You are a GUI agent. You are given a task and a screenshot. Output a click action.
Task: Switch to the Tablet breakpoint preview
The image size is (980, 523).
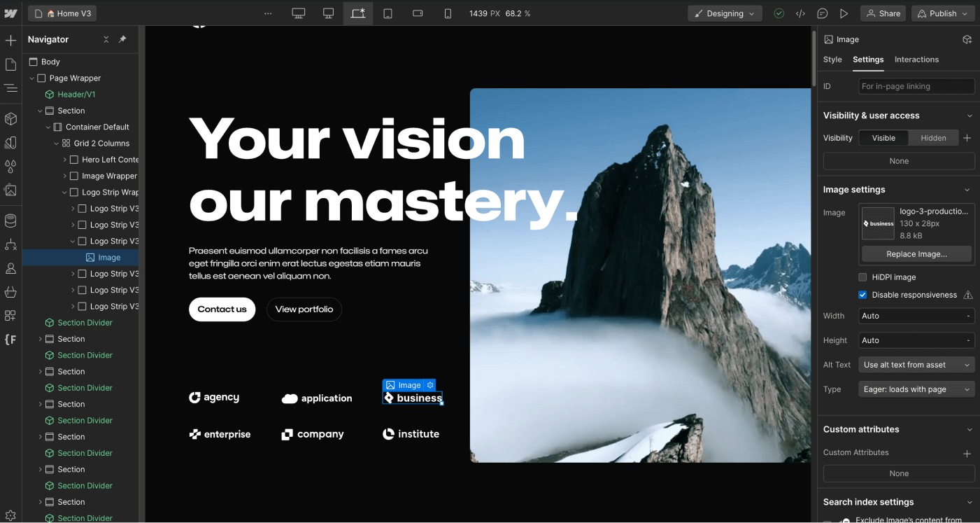click(x=388, y=13)
